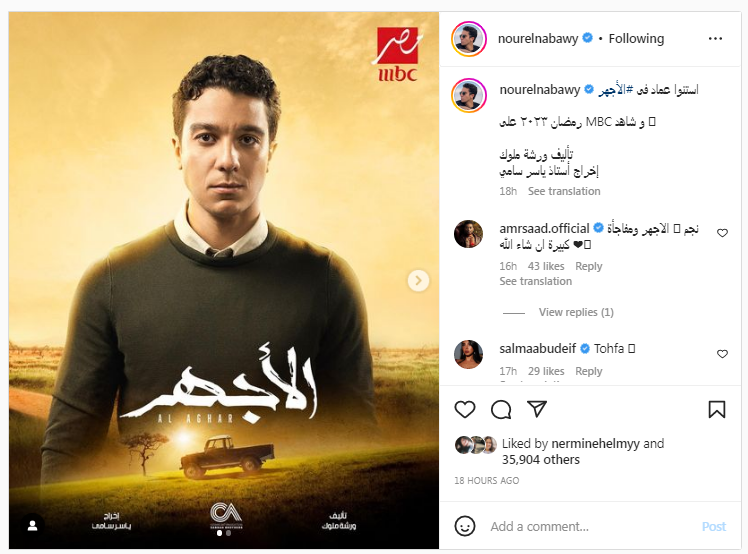
Task: Save post with bookmark icon
Action: pyautogui.click(x=717, y=409)
